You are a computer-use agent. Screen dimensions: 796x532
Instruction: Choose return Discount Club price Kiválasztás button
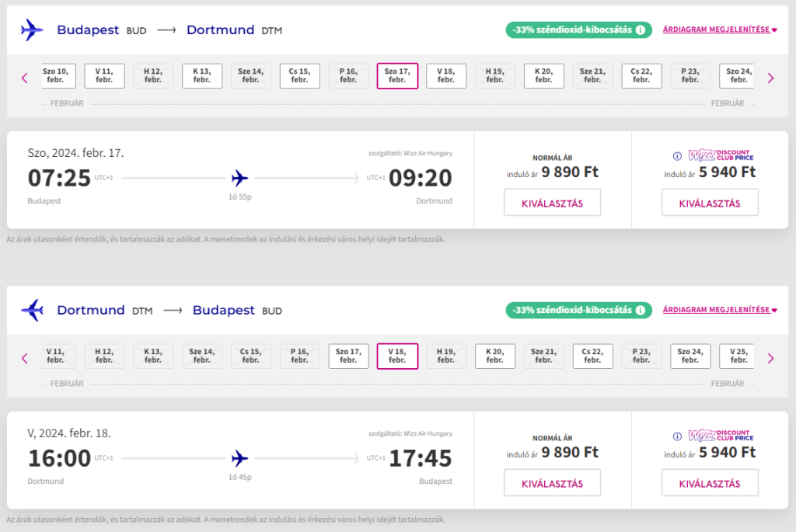pyautogui.click(x=709, y=483)
